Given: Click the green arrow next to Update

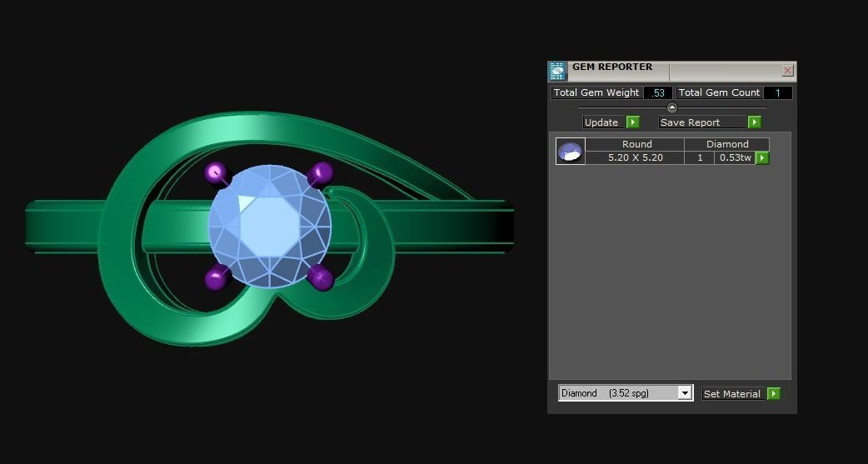Looking at the screenshot, I should point(633,122).
